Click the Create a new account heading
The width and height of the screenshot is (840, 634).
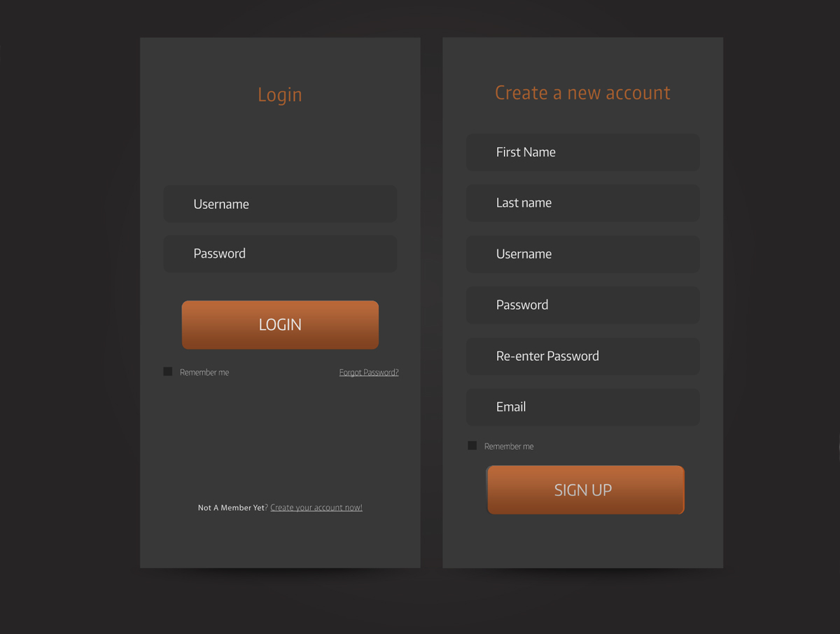point(582,92)
